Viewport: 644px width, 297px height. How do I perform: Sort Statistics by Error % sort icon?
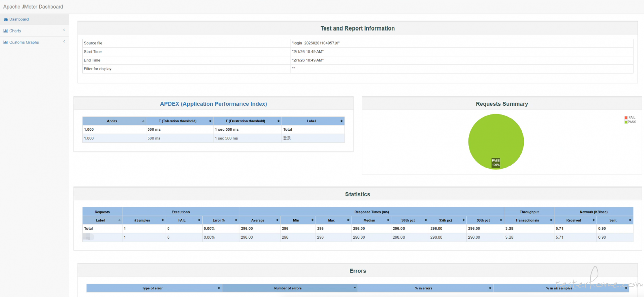point(236,220)
